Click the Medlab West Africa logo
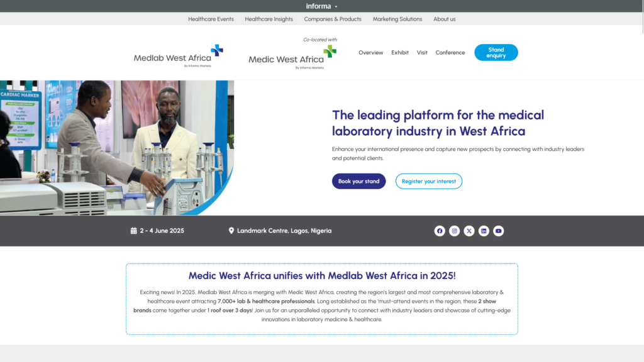644x362 pixels. pos(178,56)
